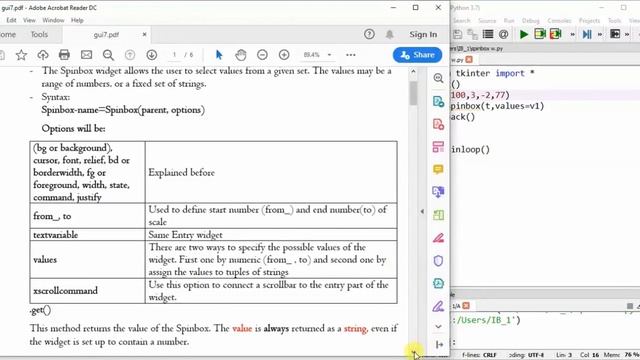Viewport: 640px width, 360px height.
Task: Click the @ icon in Python IDE toolbar
Action: coord(503,34)
